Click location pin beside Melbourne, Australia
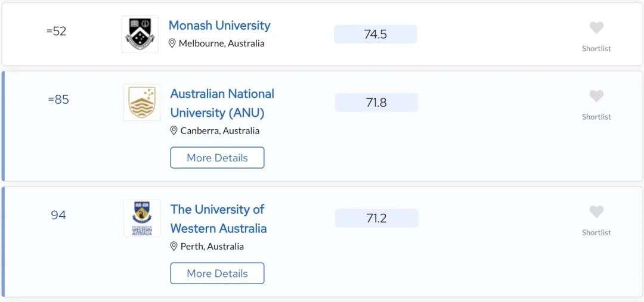 point(172,43)
